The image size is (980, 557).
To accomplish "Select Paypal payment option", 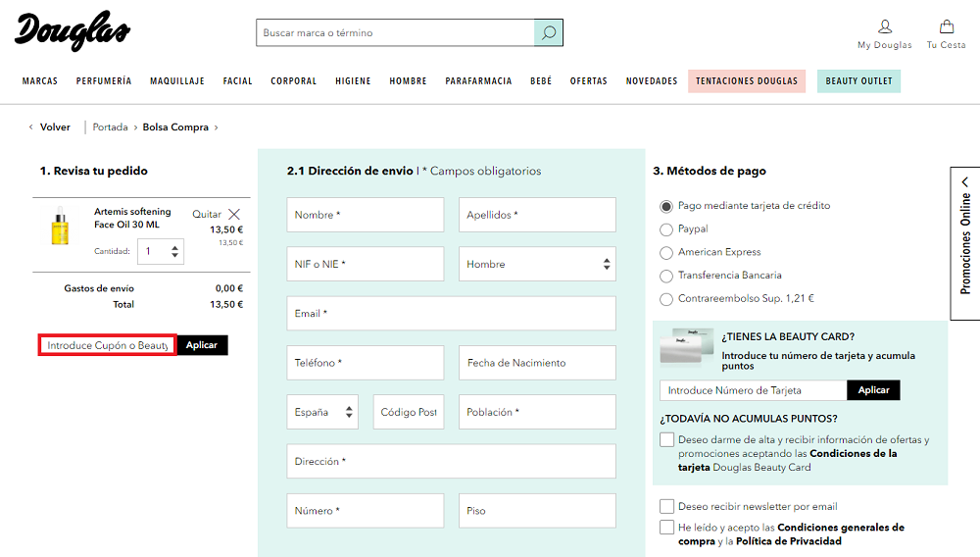I will (666, 229).
